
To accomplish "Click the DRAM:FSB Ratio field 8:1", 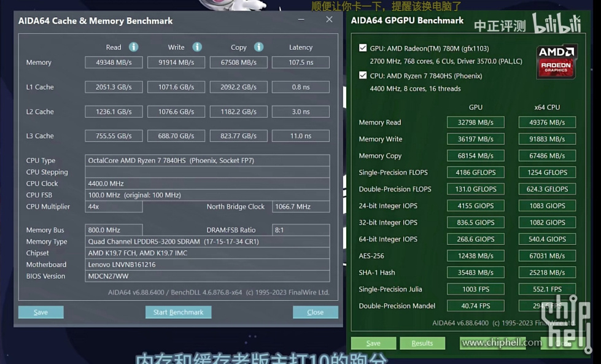I will pyautogui.click(x=301, y=230).
